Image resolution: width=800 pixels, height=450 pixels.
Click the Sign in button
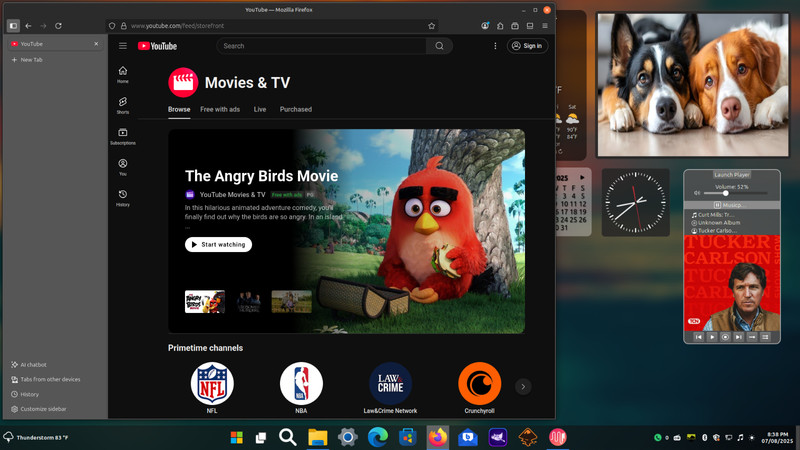pos(527,46)
